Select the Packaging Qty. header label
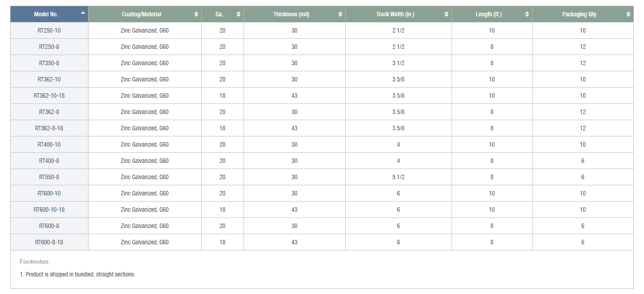This screenshot has height=294, width=644. tap(579, 14)
